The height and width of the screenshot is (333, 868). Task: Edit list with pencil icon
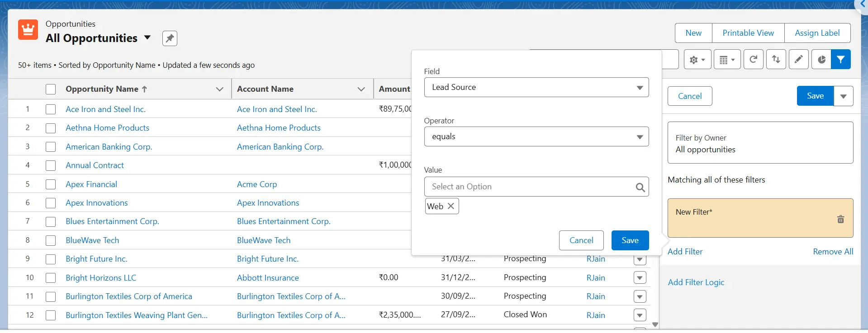[799, 59]
